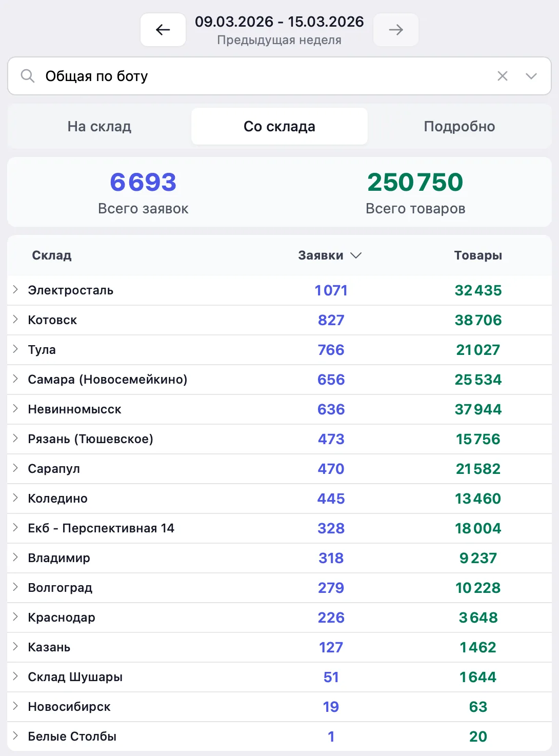Clear the 'Общая по боту' selection
The image size is (559, 756).
[x=503, y=76]
